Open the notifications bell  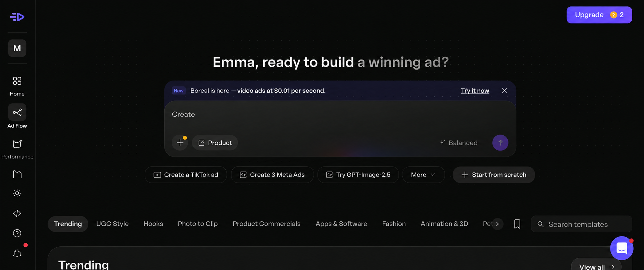pos(17,253)
